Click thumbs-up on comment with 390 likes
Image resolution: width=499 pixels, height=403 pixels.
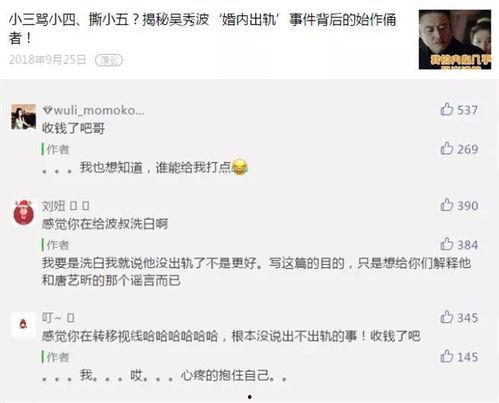pyautogui.click(x=447, y=205)
